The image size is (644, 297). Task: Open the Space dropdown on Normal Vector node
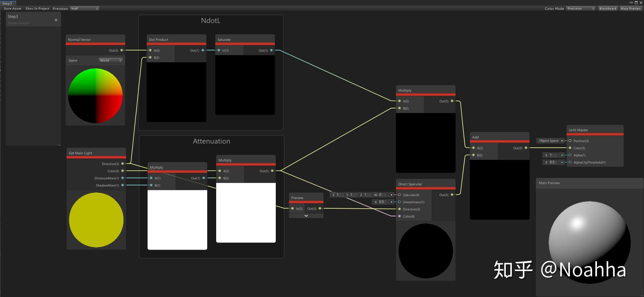click(x=110, y=60)
